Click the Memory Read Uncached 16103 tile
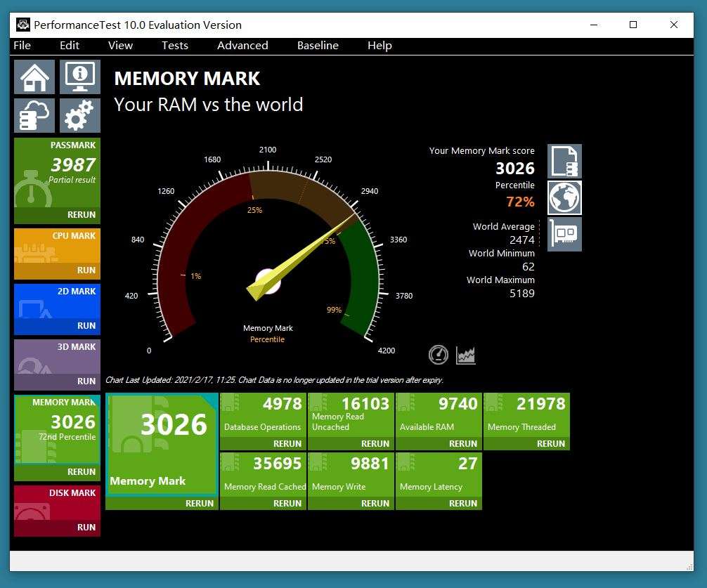This screenshot has width=707, height=588. [351, 414]
